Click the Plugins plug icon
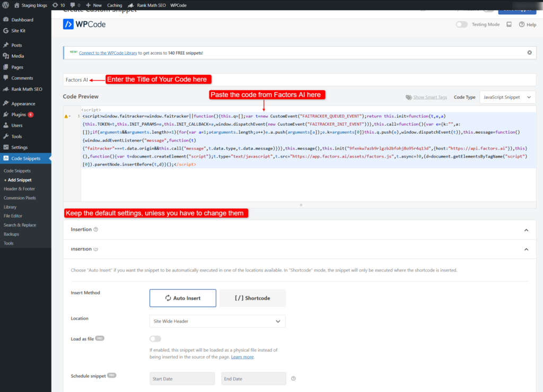The width and height of the screenshot is (543, 392). 6,114
